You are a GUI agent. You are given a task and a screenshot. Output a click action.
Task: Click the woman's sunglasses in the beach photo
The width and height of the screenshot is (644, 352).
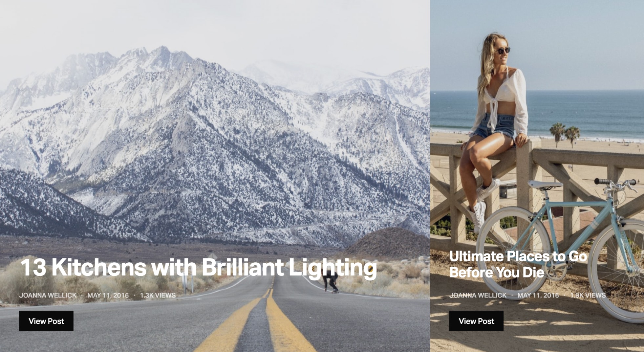503,51
